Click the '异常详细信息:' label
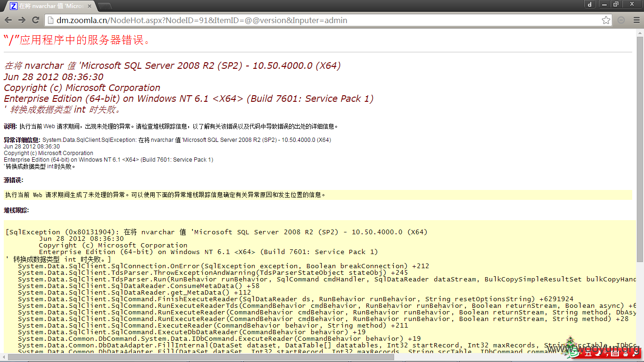644x362 pixels. tap(22, 140)
